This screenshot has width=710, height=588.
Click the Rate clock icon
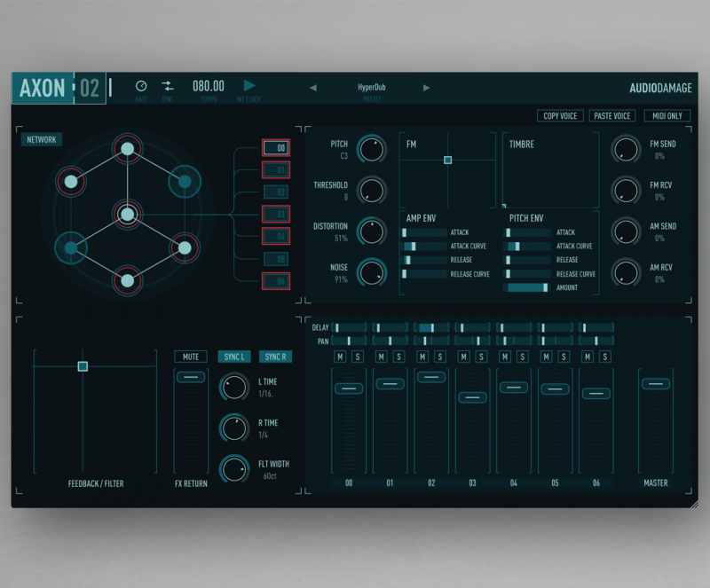click(141, 86)
